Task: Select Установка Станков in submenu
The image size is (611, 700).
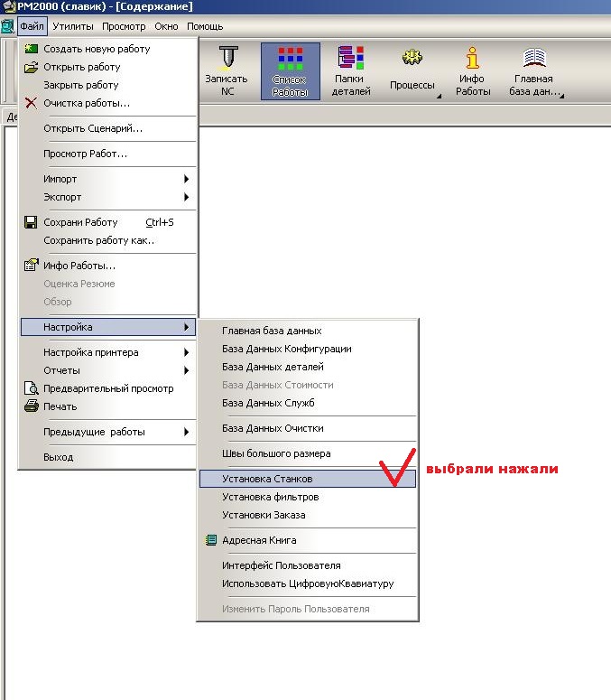Action: tap(307, 479)
